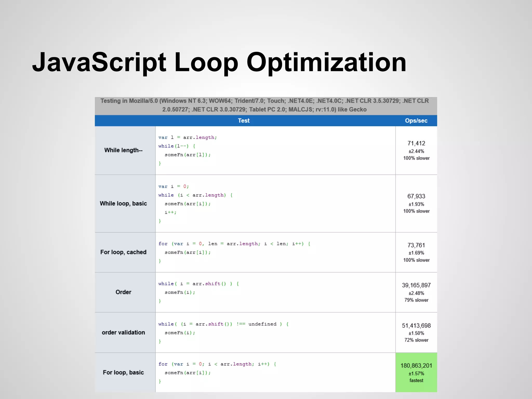The height and width of the screenshot is (399, 532).
Task: Click the 'while(l--) {' code line
Action: pyautogui.click(x=177, y=146)
